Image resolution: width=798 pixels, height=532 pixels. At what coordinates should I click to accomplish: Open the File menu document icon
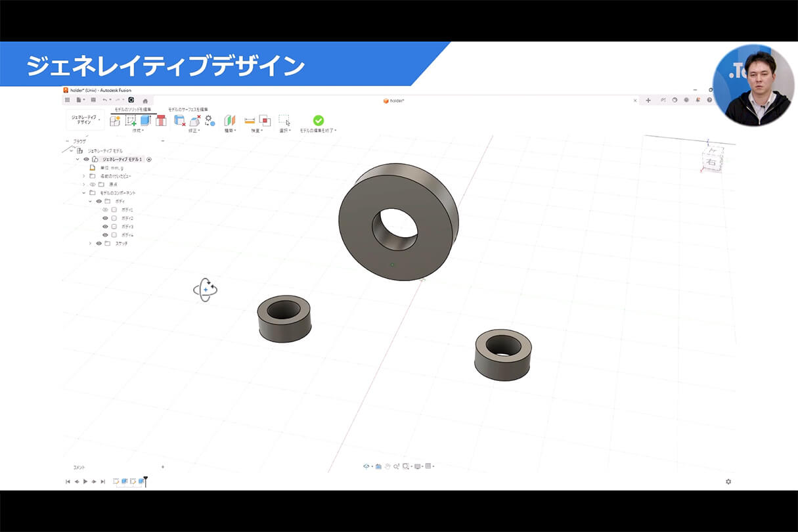click(x=78, y=100)
